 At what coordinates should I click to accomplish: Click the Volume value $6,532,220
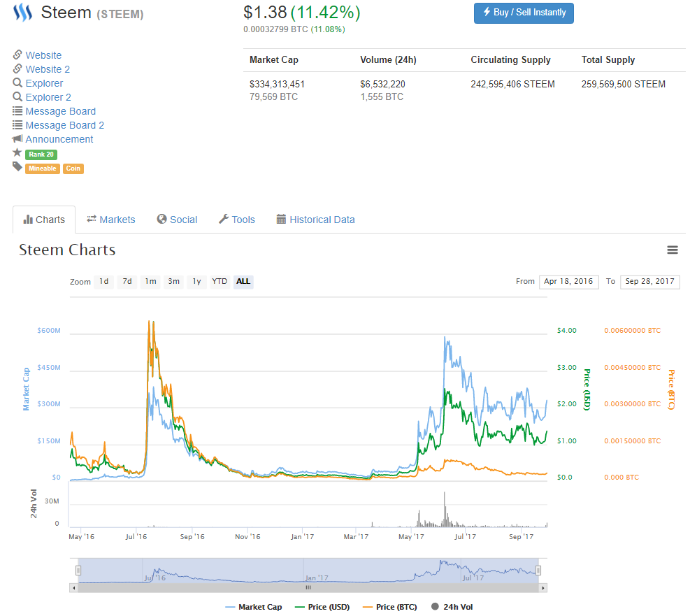tap(383, 84)
